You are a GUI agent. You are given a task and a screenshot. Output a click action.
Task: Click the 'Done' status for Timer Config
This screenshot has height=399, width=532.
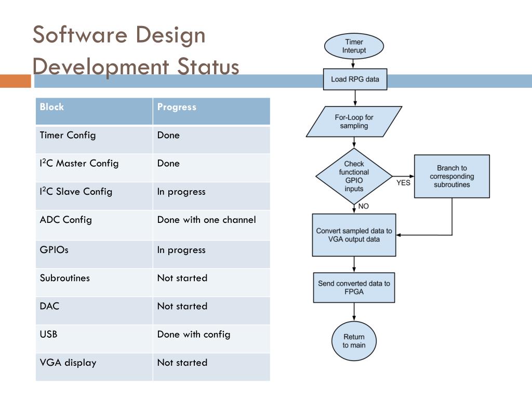pos(211,139)
